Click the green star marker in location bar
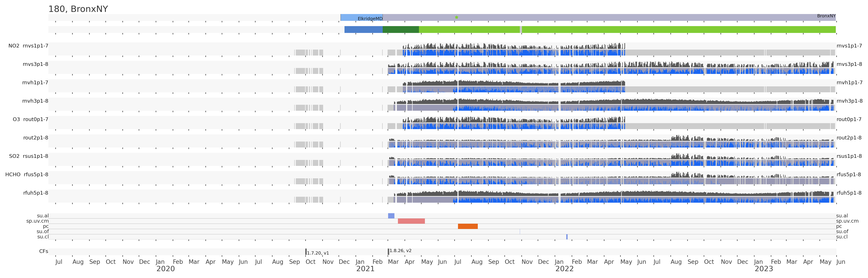The height and width of the screenshot is (278, 868). [456, 17]
